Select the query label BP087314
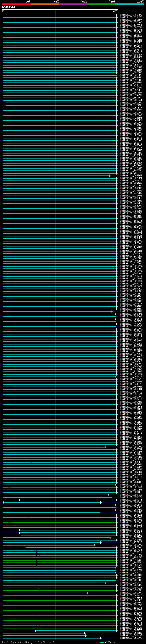Image resolution: width=146 pixels, height=644 pixels. coord(8,7)
